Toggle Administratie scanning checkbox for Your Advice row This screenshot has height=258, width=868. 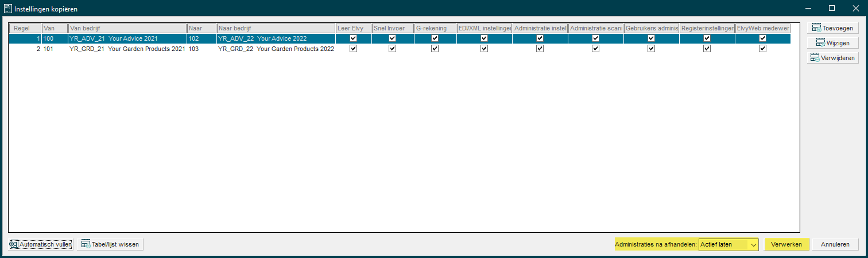(x=596, y=38)
